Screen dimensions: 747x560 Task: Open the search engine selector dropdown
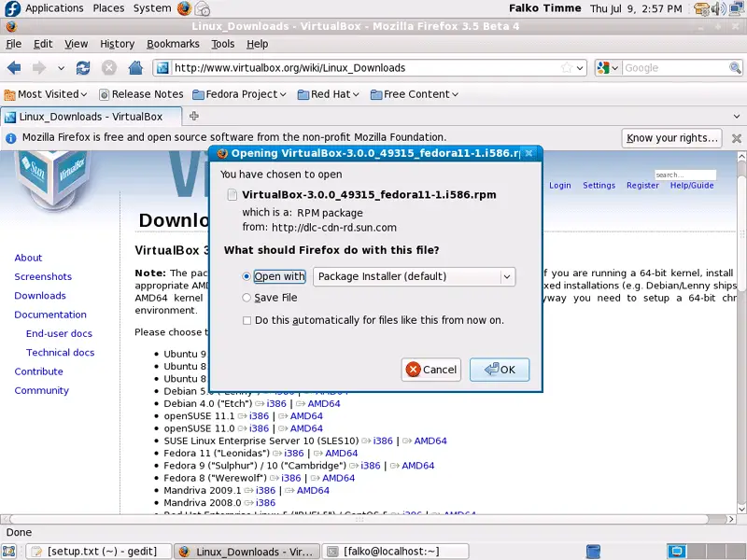click(x=608, y=68)
